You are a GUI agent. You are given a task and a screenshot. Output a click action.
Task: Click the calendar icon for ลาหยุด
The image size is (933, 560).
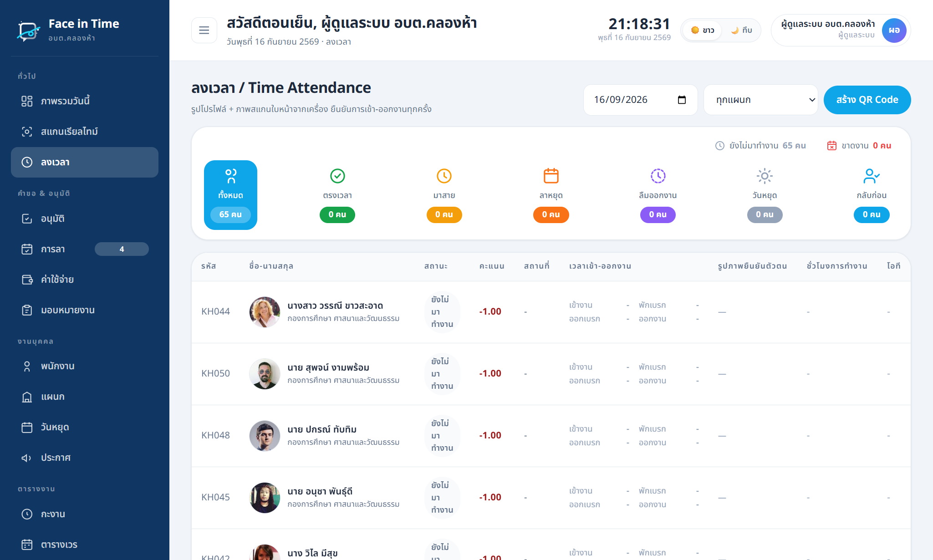[551, 176]
